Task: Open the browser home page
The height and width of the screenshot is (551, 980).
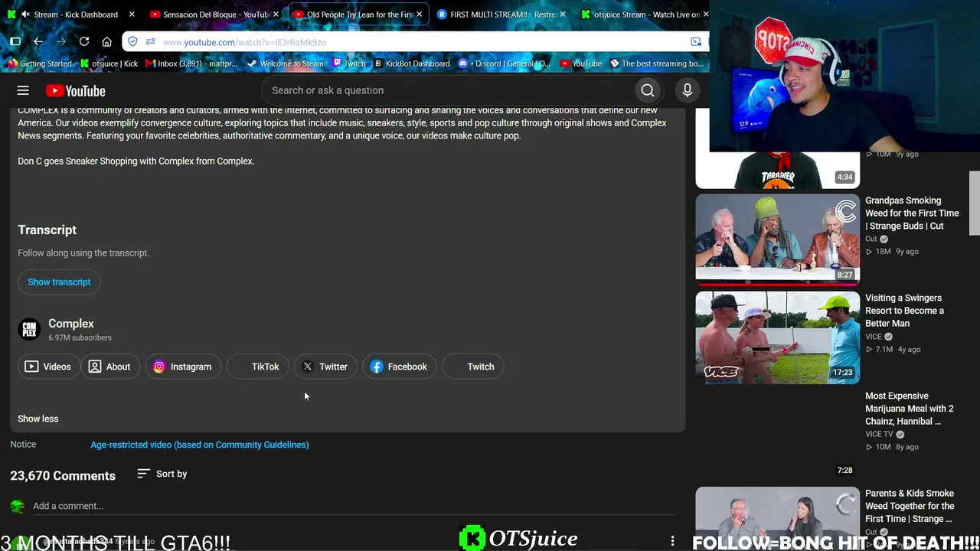Action: click(107, 41)
